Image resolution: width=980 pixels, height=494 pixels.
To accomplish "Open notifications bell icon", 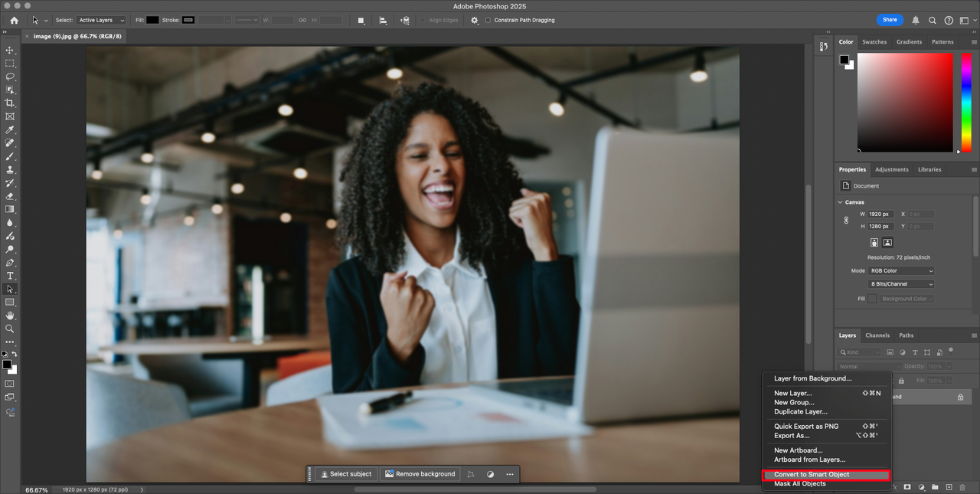I will (x=916, y=20).
